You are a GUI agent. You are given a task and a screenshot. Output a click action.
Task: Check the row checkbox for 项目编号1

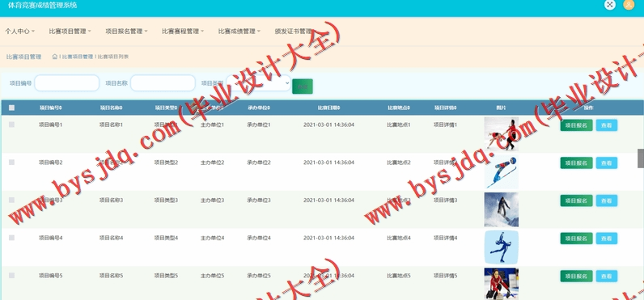pyautogui.click(x=11, y=125)
